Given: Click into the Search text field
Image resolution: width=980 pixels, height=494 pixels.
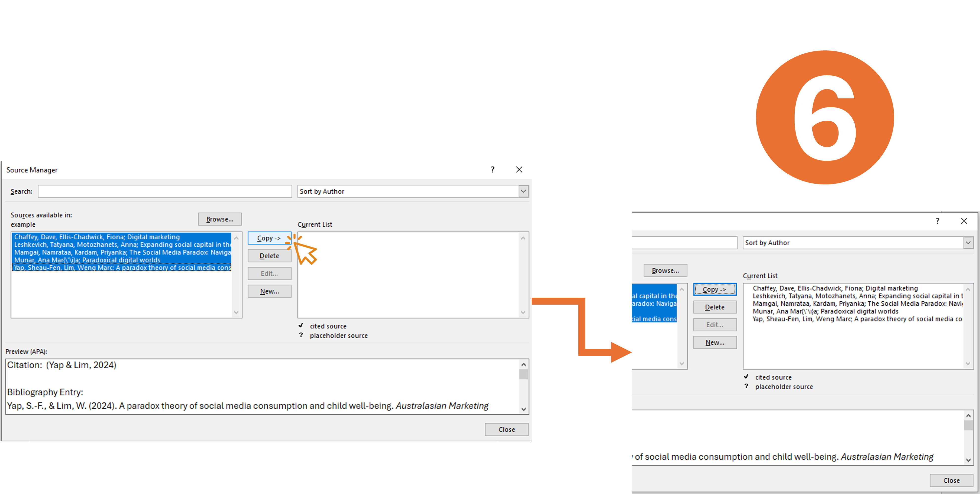Looking at the screenshot, I should click(165, 191).
